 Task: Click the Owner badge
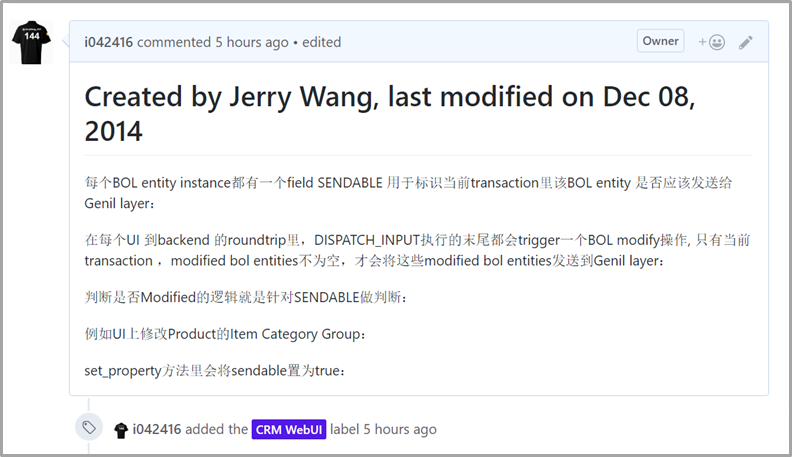pyautogui.click(x=660, y=41)
